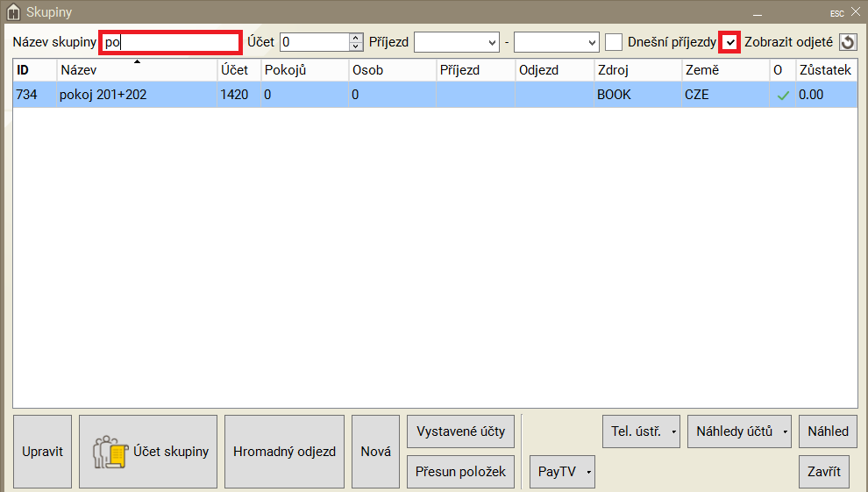
Task: Close the window using the ESC X icon
Action: [x=855, y=12]
